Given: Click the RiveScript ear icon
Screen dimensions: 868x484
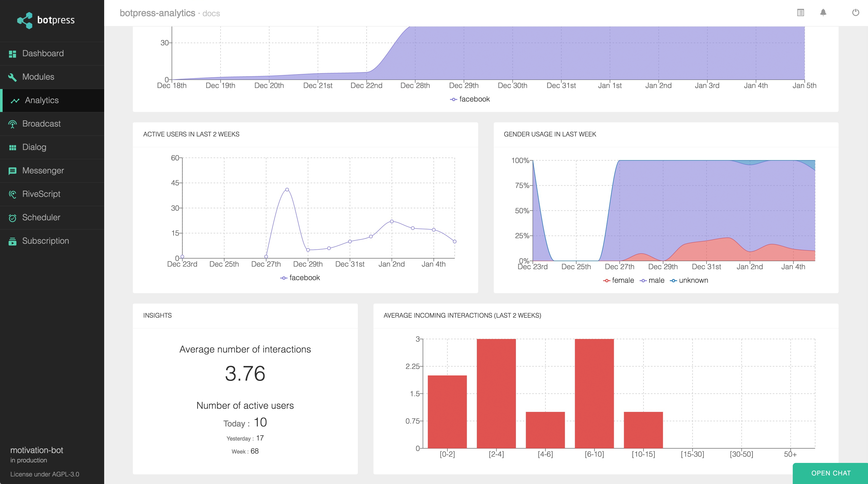Looking at the screenshot, I should (x=13, y=194).
